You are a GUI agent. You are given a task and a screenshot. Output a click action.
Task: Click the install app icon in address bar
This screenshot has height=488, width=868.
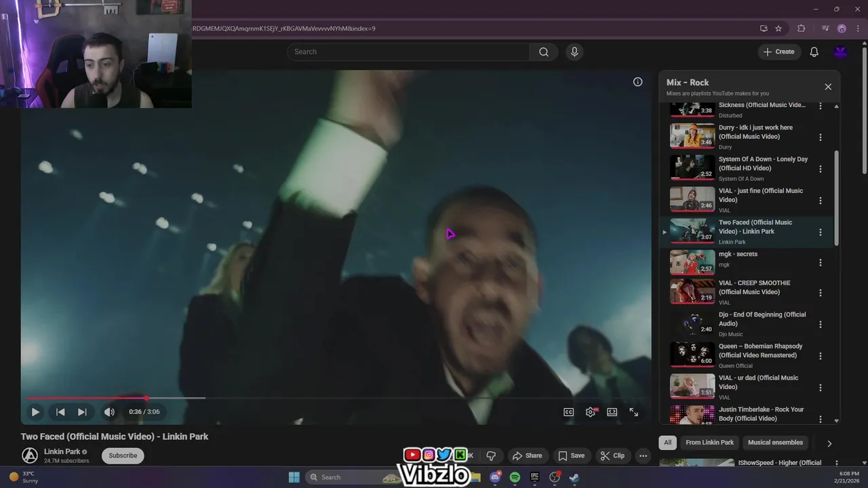tap(764, 28)
